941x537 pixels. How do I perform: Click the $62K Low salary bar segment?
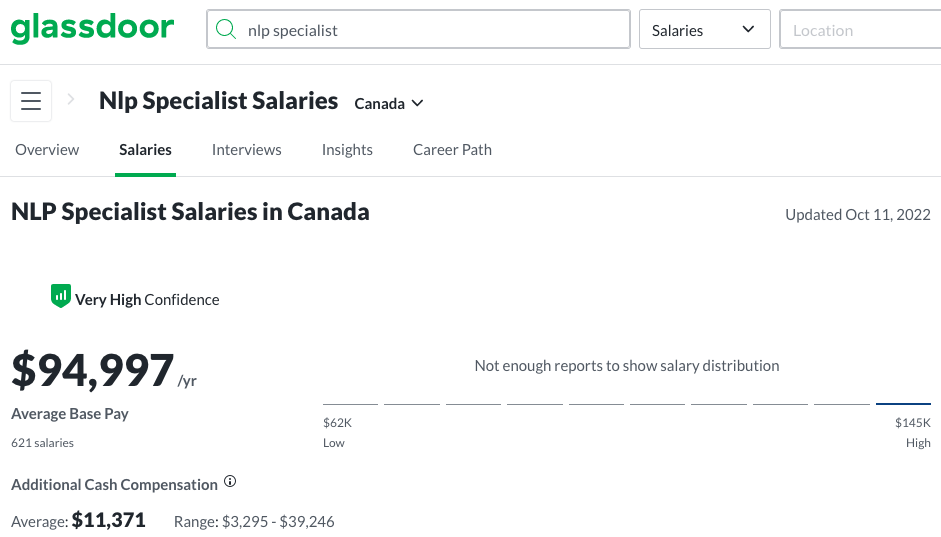tap(350, 404)
